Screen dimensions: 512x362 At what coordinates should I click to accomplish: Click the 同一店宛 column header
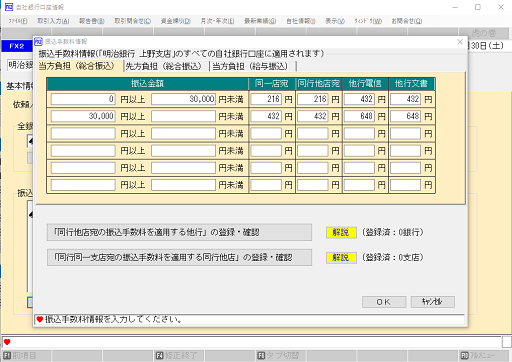click(x=272, y=84)
